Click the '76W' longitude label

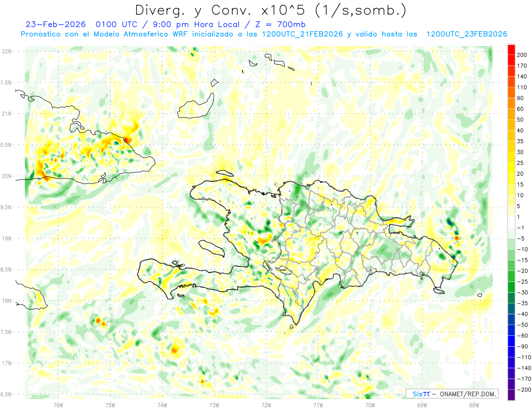[x=58, y=405]
